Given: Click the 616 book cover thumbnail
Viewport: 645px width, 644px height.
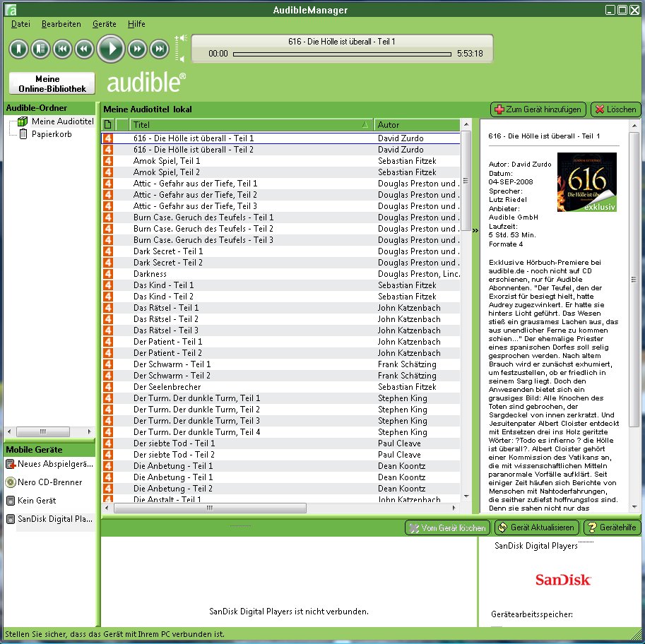Looking at the screenshot, I should coord(587,182).
